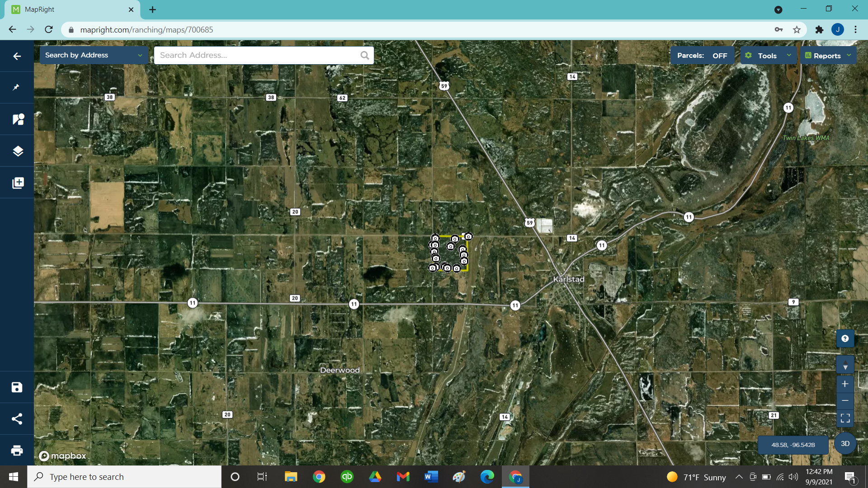Zoom in with the plus button
Screen dimensions: 868x488
click(x=845, y=384)
